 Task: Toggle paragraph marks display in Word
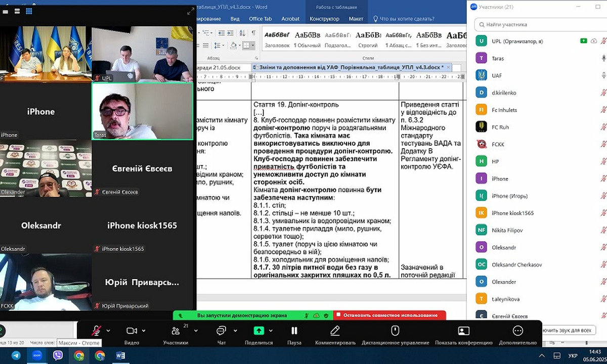point(253,33)
